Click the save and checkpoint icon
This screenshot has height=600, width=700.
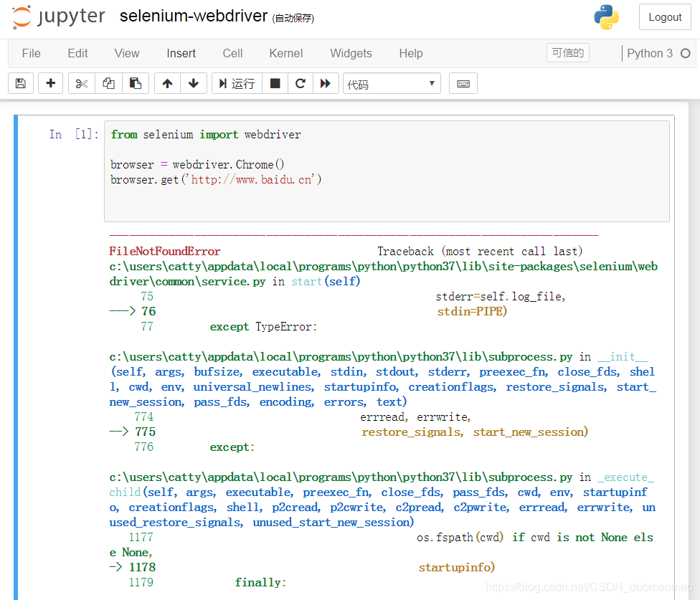pyautogui.click(x=21, y=83)
